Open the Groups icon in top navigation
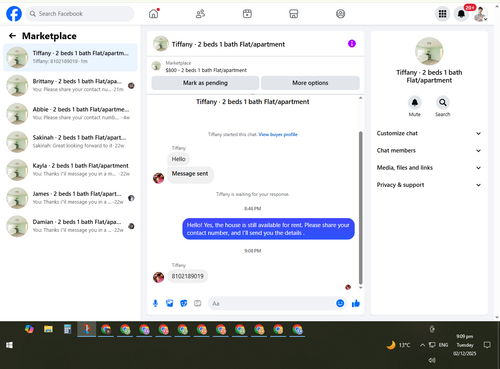 pos(340,14)
